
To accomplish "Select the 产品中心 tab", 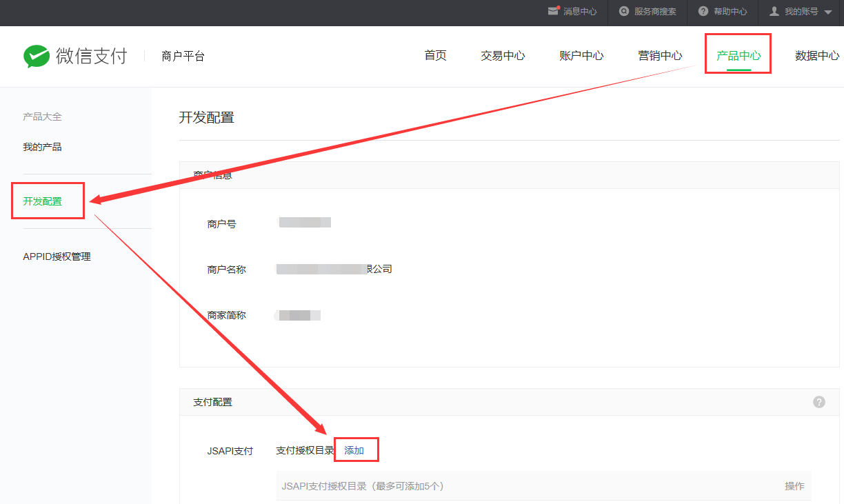I will point(738,56).
